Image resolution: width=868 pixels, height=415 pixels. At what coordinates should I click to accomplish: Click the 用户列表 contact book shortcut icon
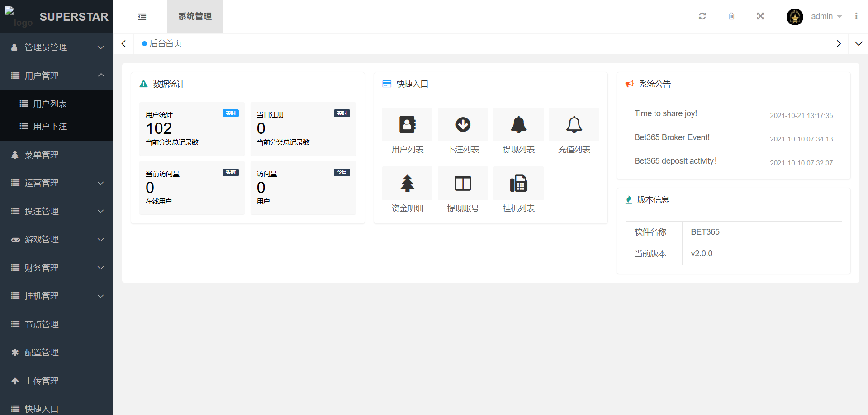pyautogui.click(x=407, y=125)
